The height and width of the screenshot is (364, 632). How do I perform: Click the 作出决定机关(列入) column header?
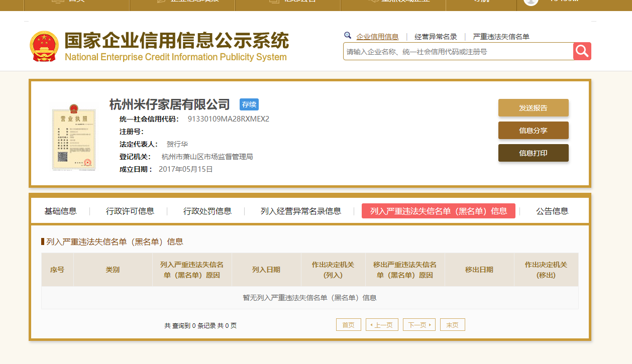333,270
